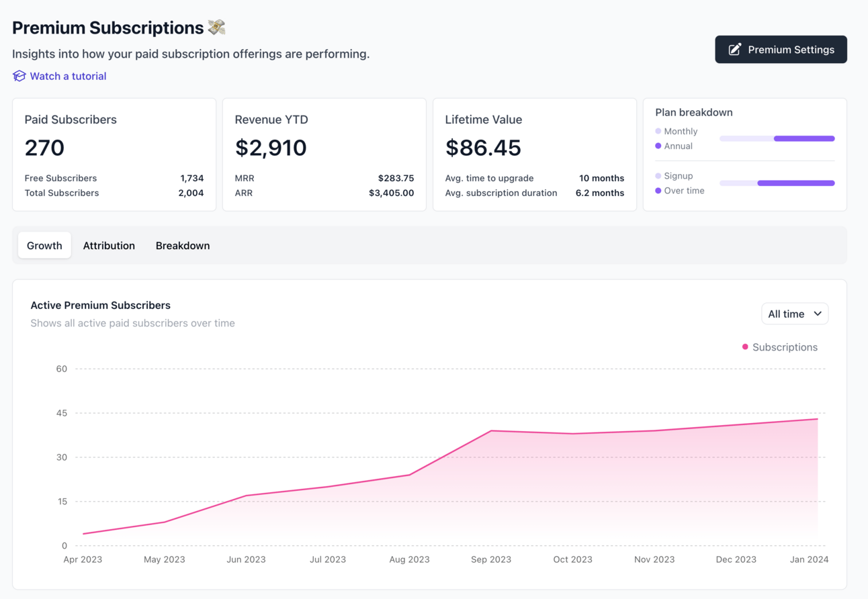Click the Sep 2023 peak on chart
This screenshot has height=599, width=868.
(x=491, y=430)
